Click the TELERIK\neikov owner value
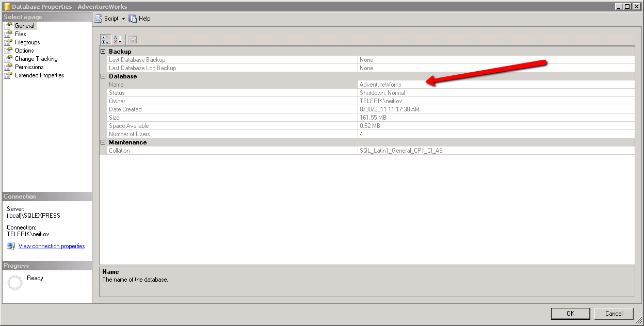The image size is (644, 326). coord(381,101)
